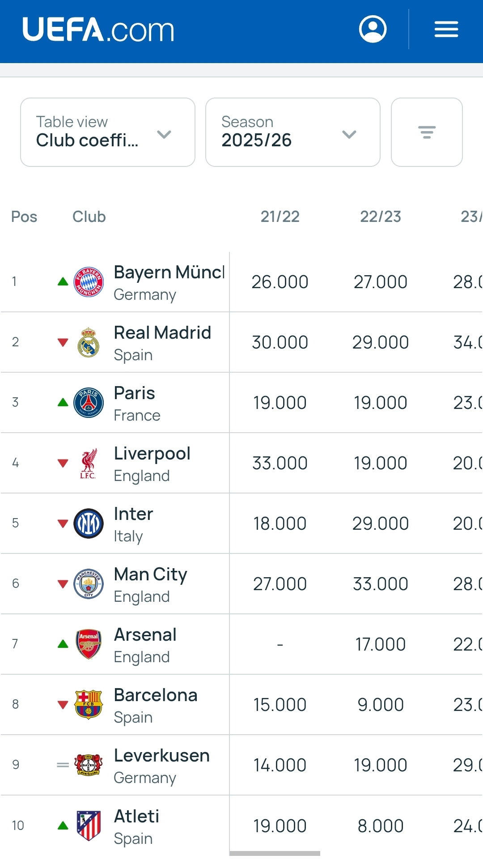Click the Bayern München club crest
This screenshot has height=868, width=483.
(89, 282)
